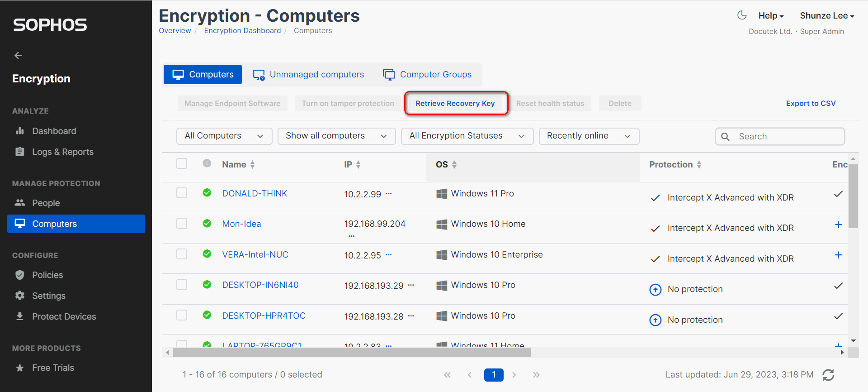Viewport: 868px width, 392px height.
Task: Open the All Computers dropdown
Action: (224, 136)
